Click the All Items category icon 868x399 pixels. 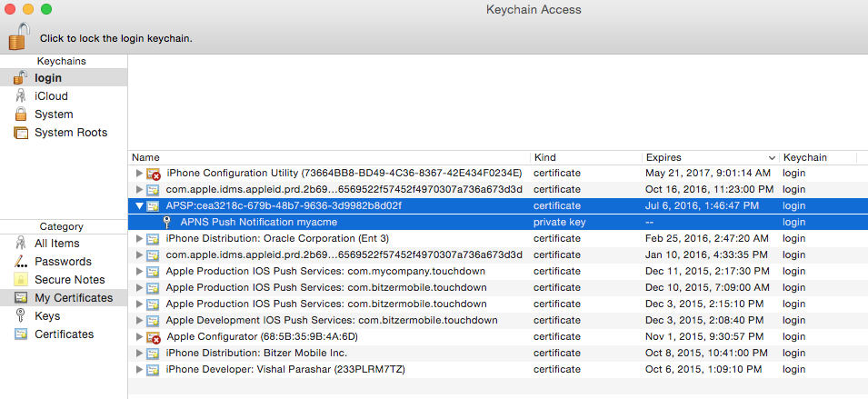pos(21,244)
